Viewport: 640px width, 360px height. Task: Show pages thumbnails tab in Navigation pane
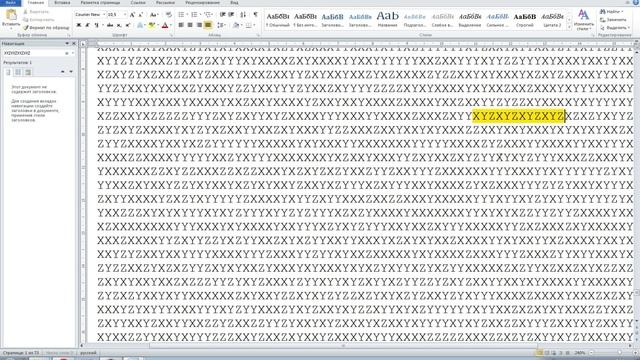18,72
